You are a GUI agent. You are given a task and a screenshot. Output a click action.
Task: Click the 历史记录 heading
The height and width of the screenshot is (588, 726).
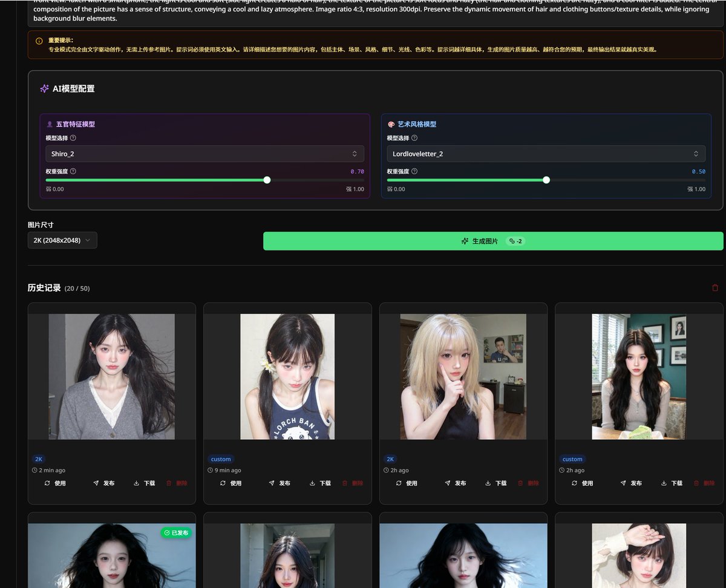pos(44,288)
